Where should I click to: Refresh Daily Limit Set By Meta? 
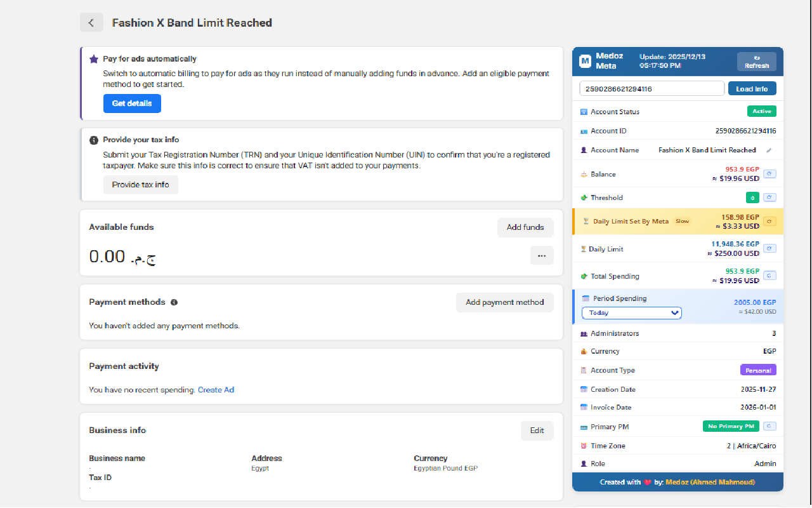769,222
